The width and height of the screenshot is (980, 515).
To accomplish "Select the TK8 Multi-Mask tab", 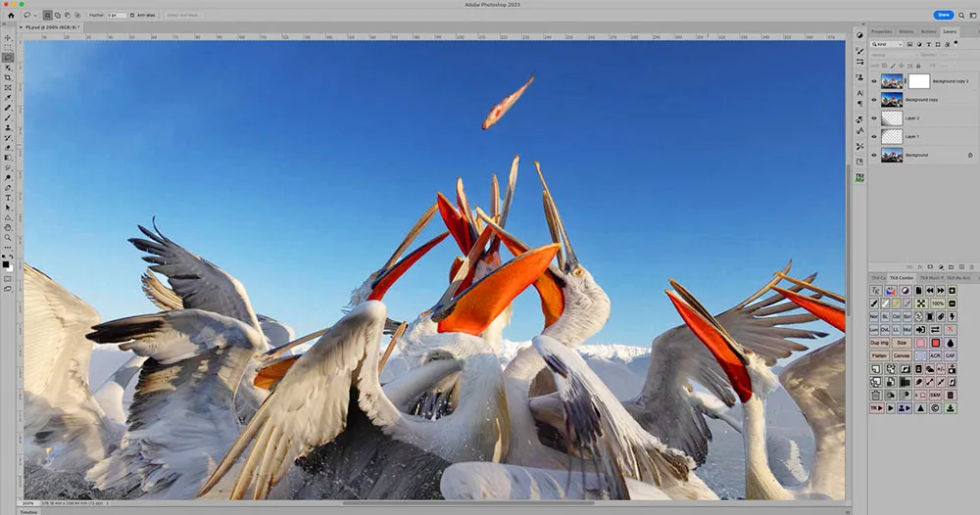I will click(932, 278).
